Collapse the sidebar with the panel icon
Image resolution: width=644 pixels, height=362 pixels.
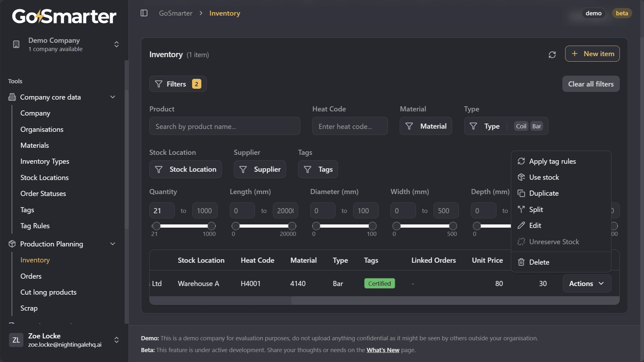144,13
